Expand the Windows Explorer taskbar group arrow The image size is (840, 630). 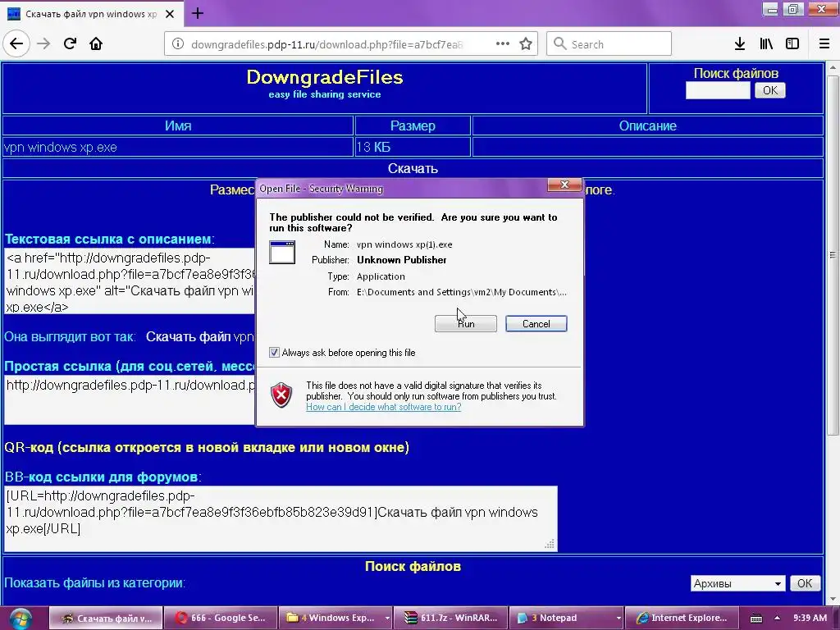(x=387, y=619)
